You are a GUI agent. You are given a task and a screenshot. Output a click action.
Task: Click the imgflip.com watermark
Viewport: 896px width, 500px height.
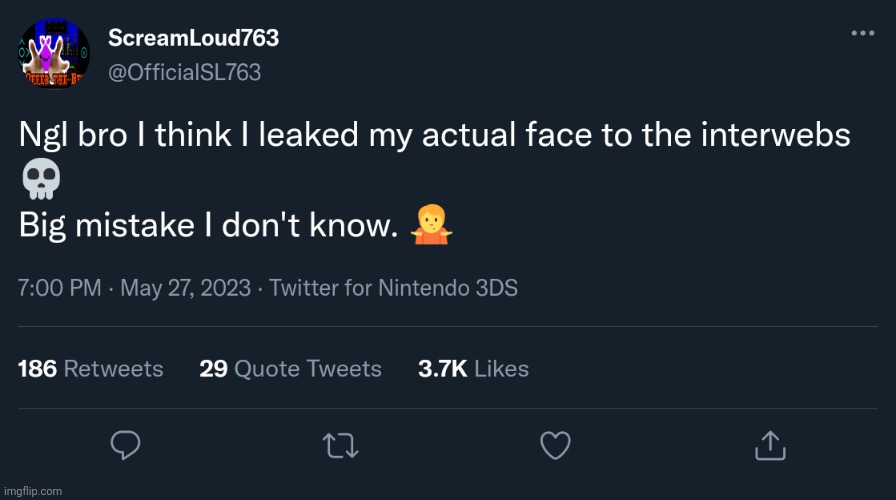pos(32,491)
